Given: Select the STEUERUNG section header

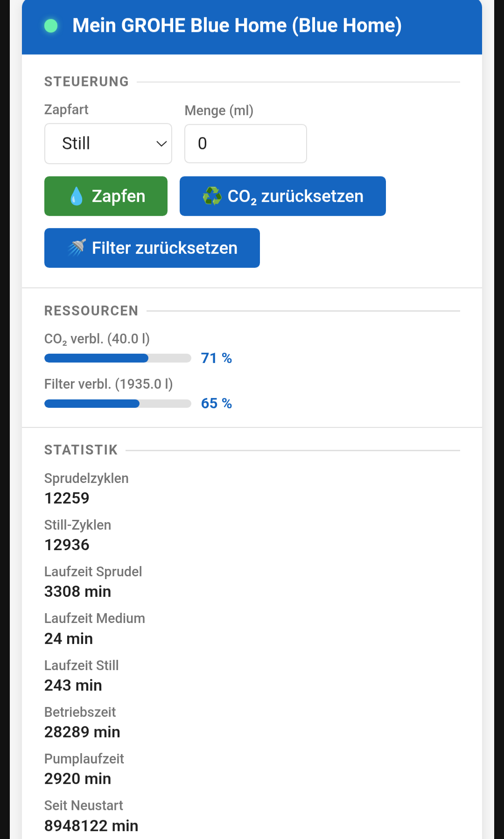Looking at the screenshot, I should 86,82.
